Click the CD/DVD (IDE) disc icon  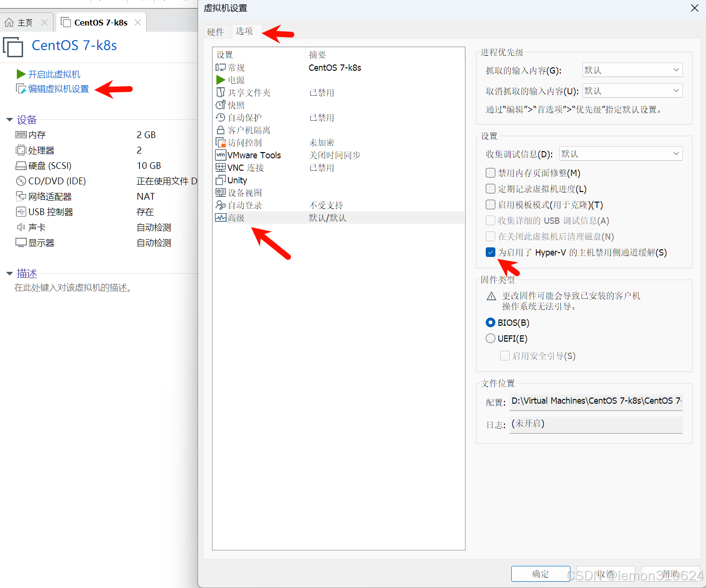(21, 181)
